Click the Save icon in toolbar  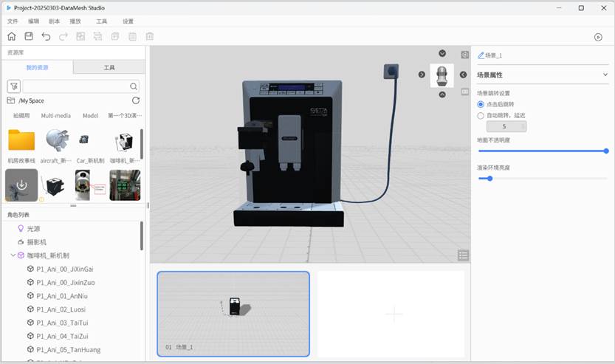[29, 36]
